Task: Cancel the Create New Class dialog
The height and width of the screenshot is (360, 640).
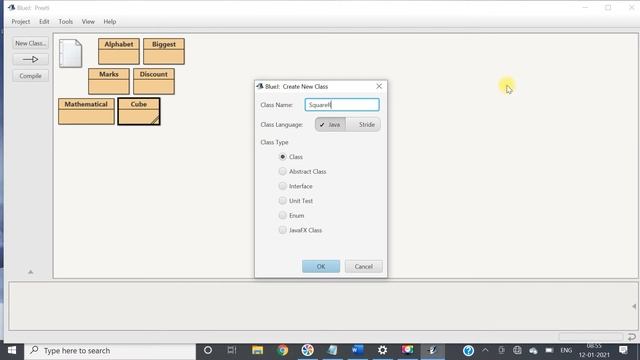Action: click(x=363, y=267)
